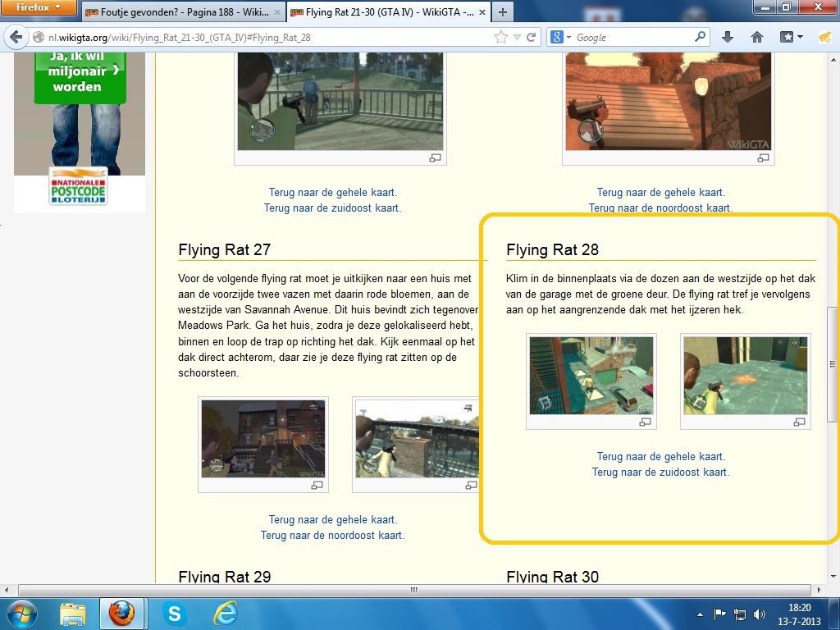Open the wooden stairs screenshot at top right

click(669, 101)
